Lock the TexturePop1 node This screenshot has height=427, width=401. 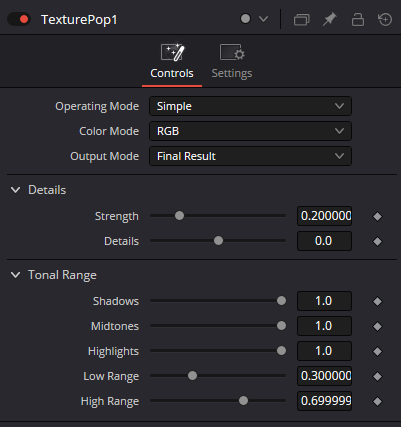click(358, 19)
